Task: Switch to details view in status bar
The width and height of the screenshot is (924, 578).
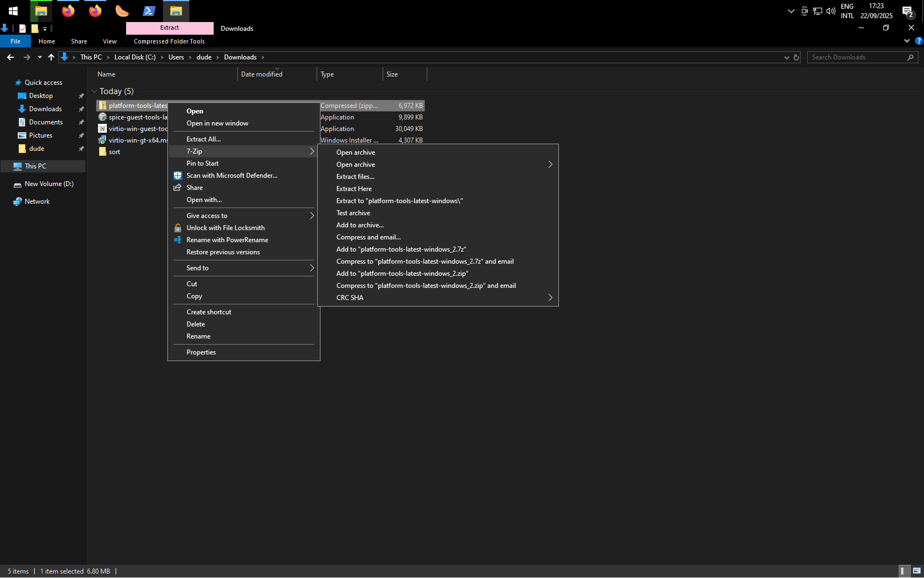Action: pos(903,571)
